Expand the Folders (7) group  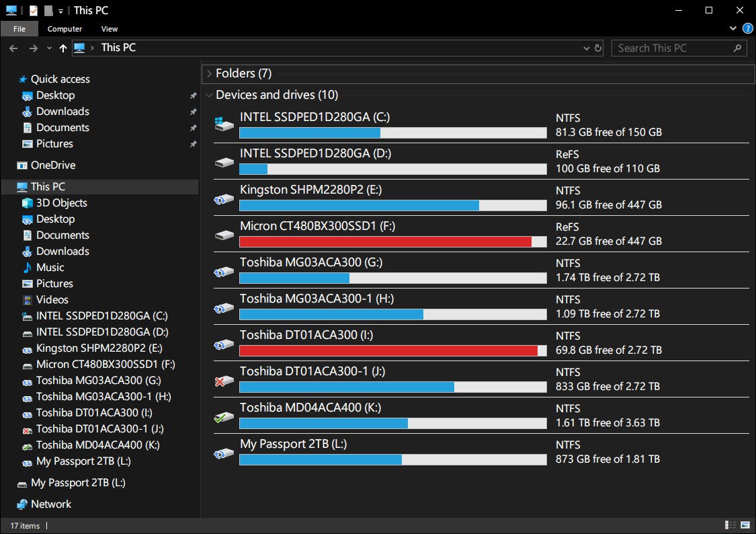pos(209,74)
